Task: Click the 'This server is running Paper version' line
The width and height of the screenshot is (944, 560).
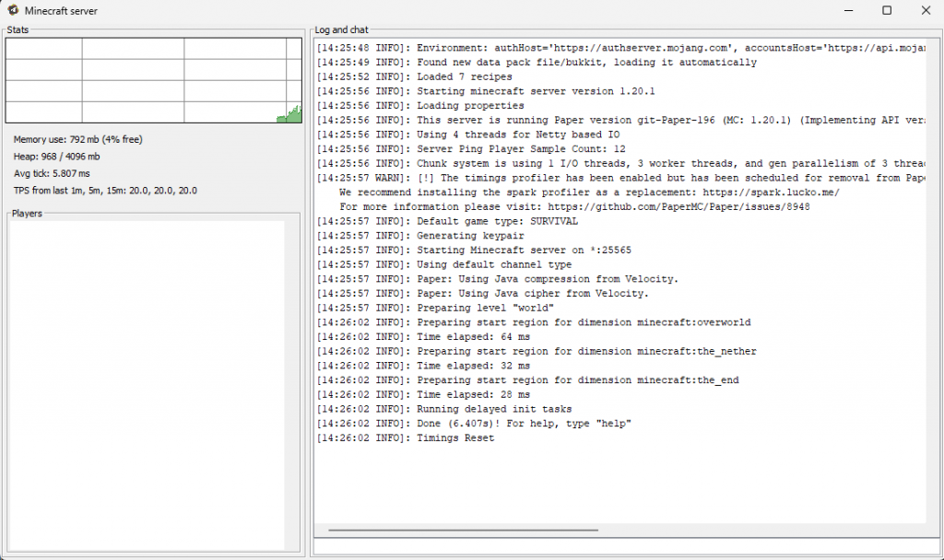Action: [x=621, y=121]
